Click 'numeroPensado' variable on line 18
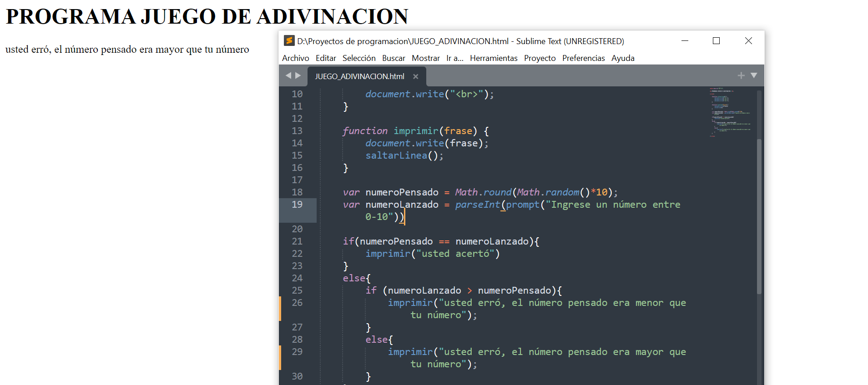This screenshot has height=385, width=868. point(402,192)
